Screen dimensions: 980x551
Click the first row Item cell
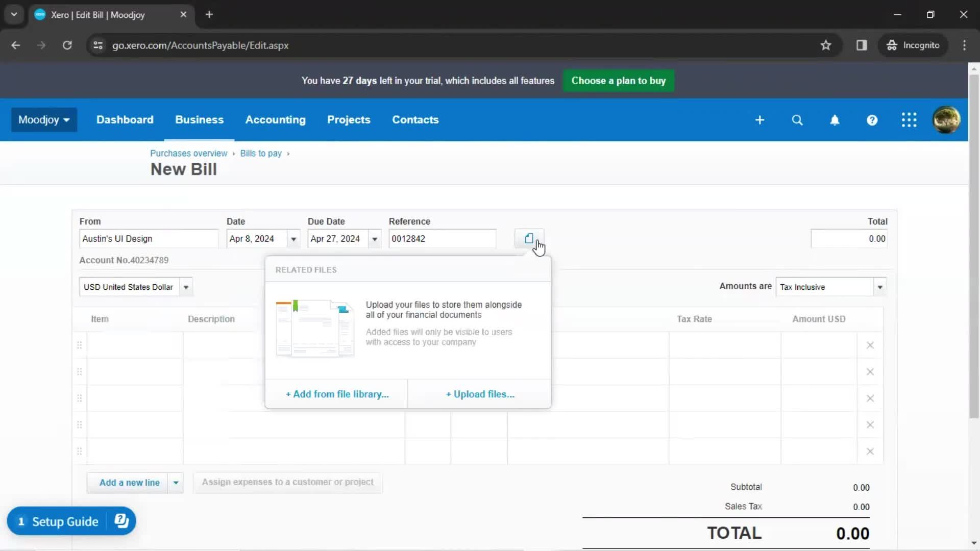point(135,345)
